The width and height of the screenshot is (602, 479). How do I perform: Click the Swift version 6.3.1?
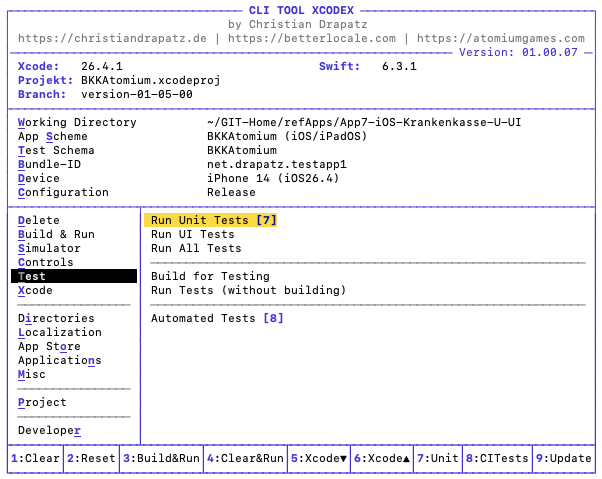pos(399,66)
